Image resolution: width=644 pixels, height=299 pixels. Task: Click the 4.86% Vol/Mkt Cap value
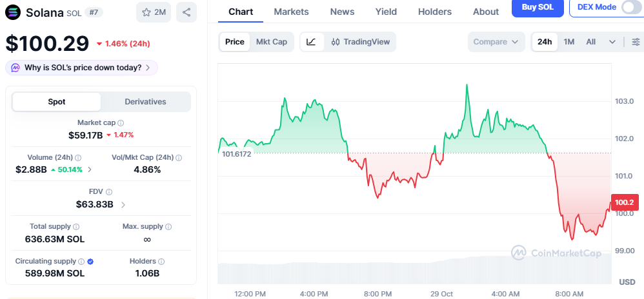pyautogui.click(x=147, y=169)
